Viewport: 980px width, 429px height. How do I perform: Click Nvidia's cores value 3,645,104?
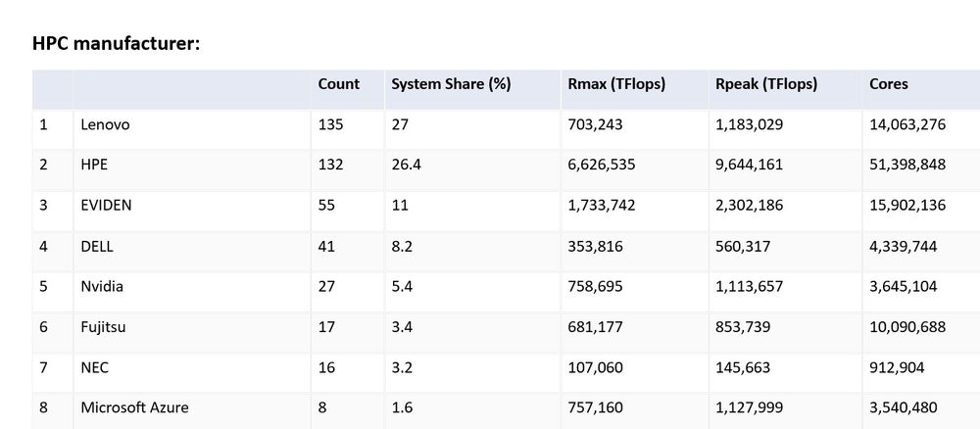tap(904, 287)
